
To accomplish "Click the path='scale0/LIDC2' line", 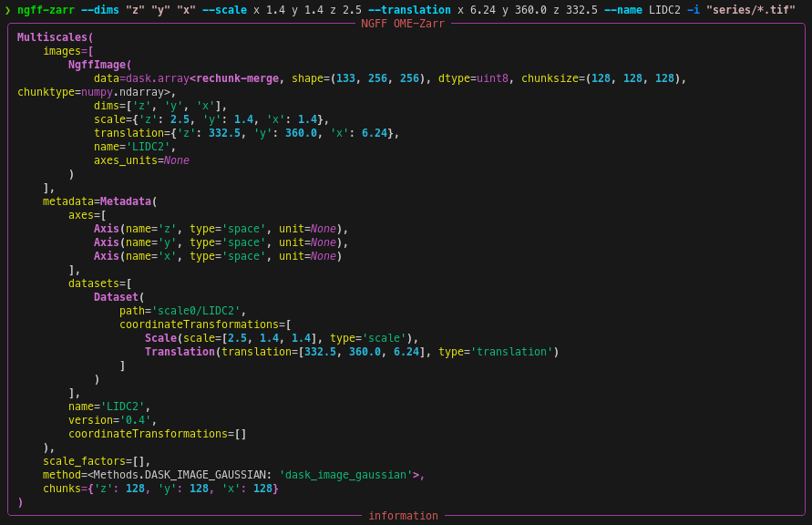I will 182,311.
